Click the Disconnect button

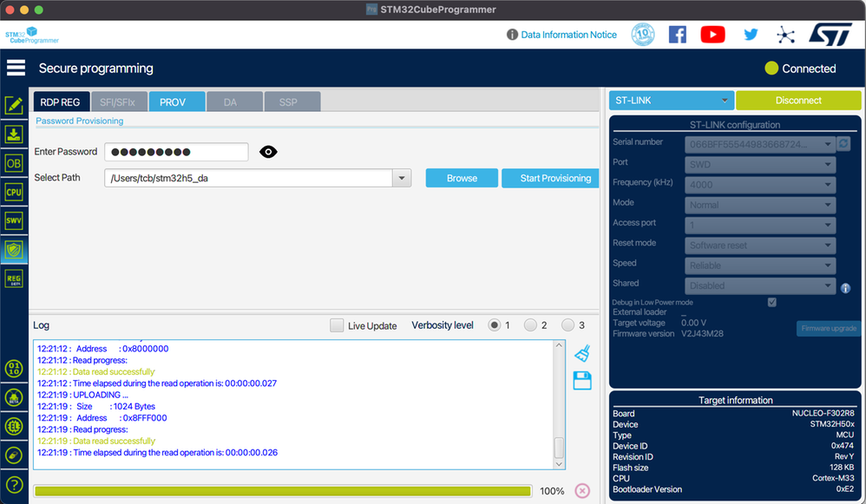click(798, 101)
